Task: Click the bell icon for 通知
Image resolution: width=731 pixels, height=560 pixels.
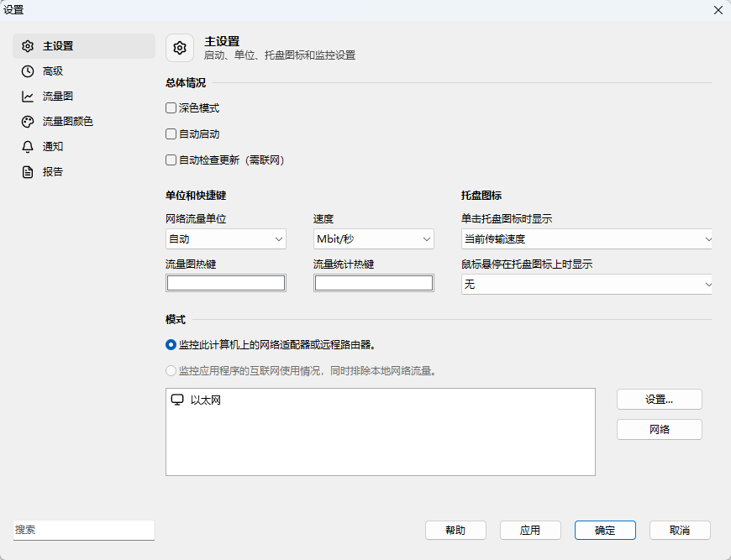Action: click(x=28, y=147)
